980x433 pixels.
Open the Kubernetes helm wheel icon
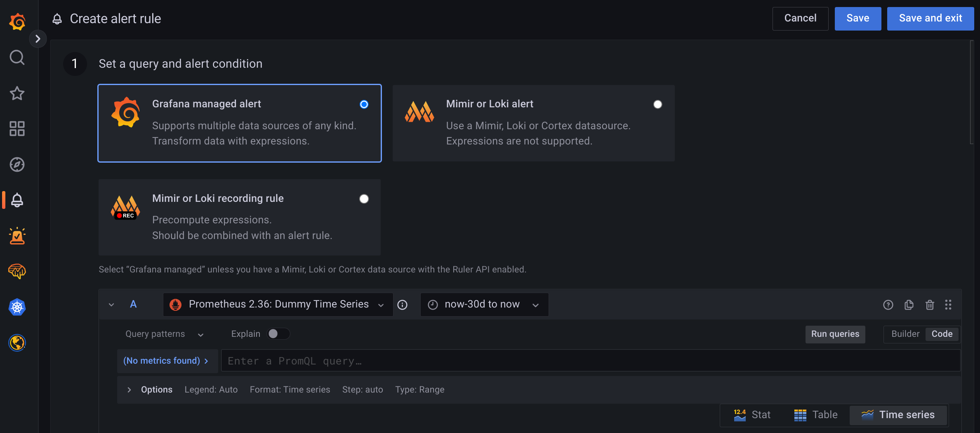click(17, 307)
